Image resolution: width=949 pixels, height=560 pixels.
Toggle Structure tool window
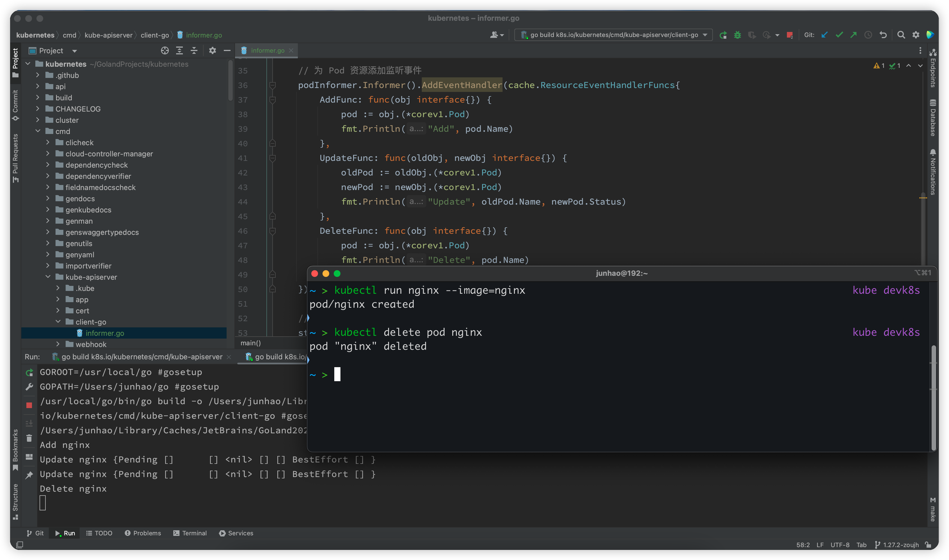[15, 501]
